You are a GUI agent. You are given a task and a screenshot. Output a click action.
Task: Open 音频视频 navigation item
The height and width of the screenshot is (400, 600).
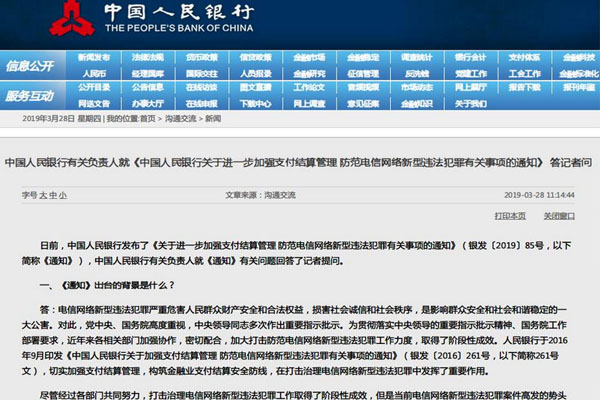click(363, 87)
